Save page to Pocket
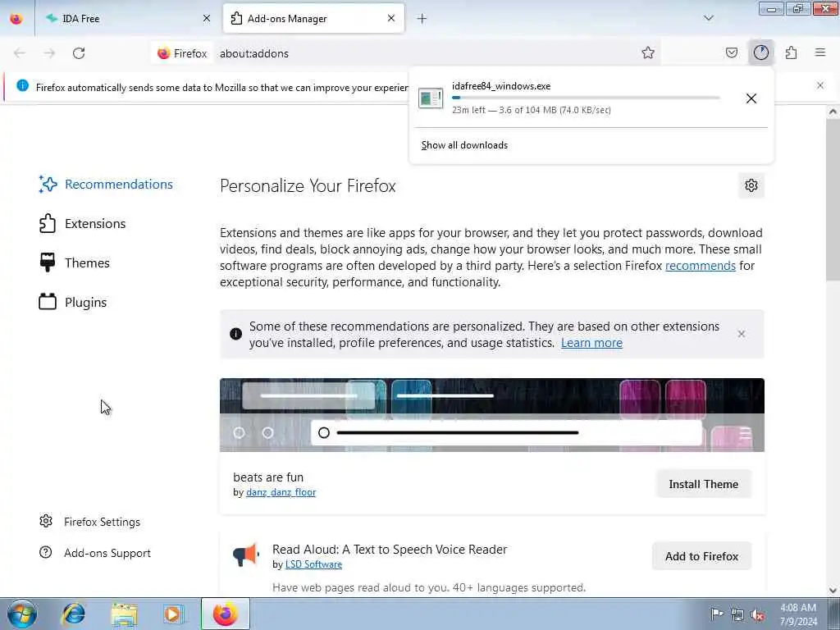 [731, 52]
